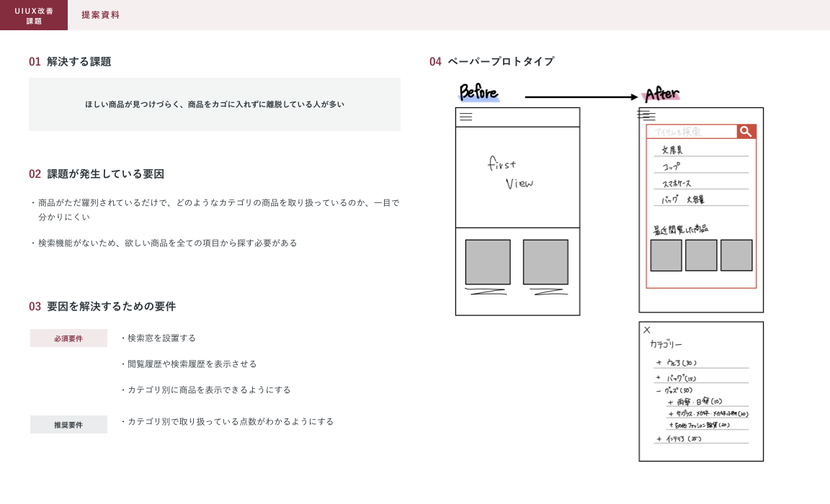
Task: Select the コップ search suggestion
Action: 671,167
